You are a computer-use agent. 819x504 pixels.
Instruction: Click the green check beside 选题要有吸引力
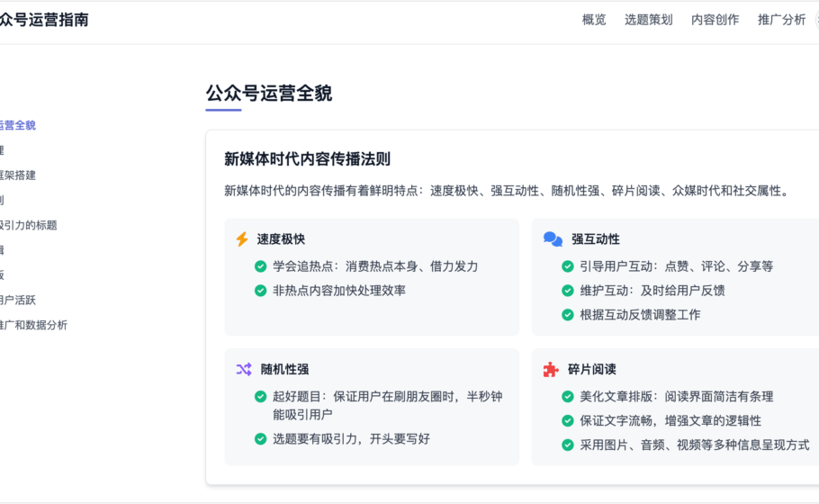(x=261, y=439)
